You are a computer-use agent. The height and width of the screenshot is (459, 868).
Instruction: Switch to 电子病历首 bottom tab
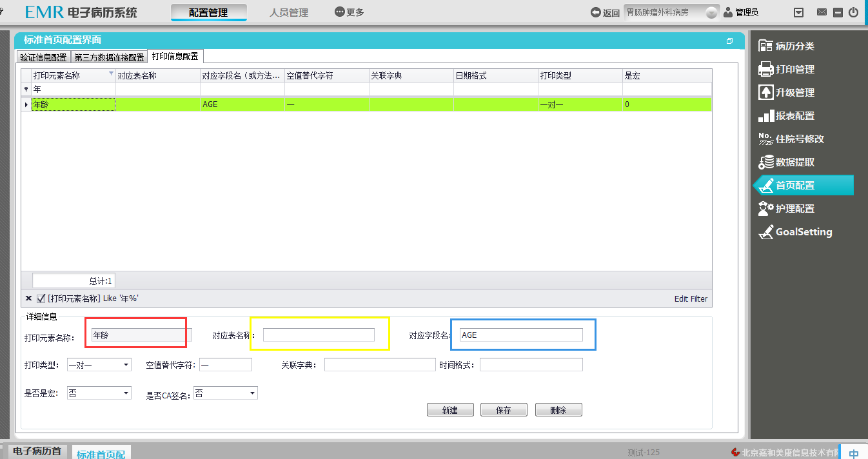pyautogui.click(x=37, y=451)
